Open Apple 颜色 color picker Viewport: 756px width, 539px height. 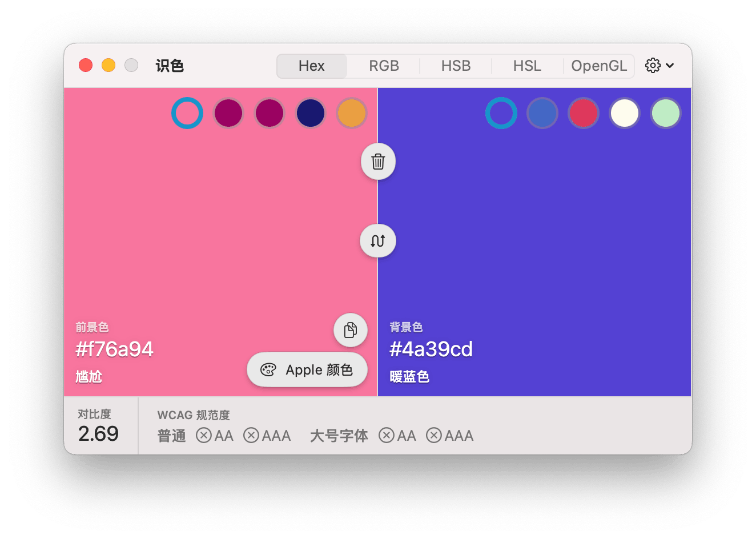coord(307,370)
